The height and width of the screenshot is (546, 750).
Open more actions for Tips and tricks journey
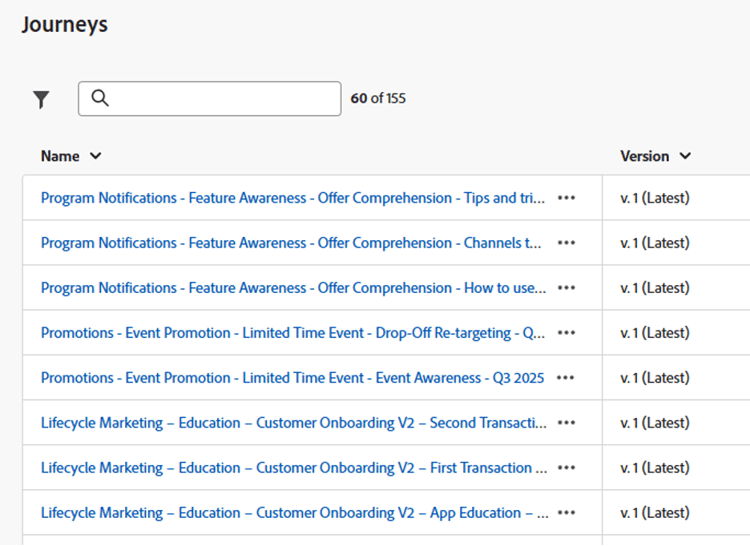click(x=567, y=198)
